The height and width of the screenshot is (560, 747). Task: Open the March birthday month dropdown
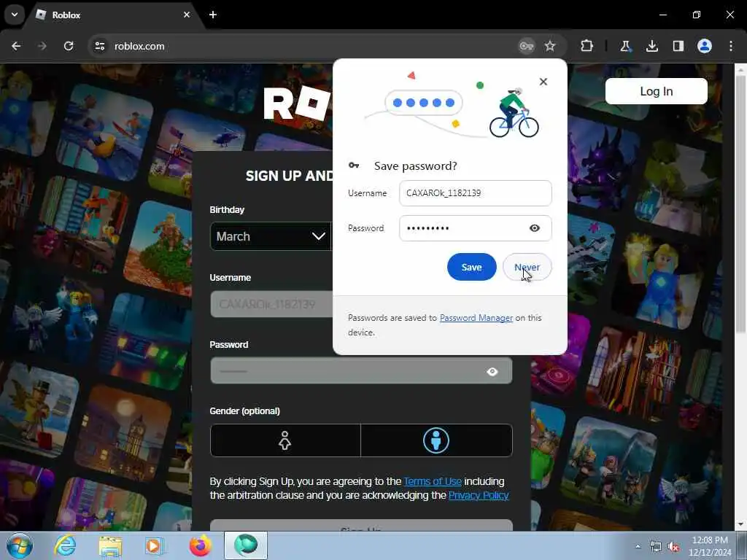point(271,236)
